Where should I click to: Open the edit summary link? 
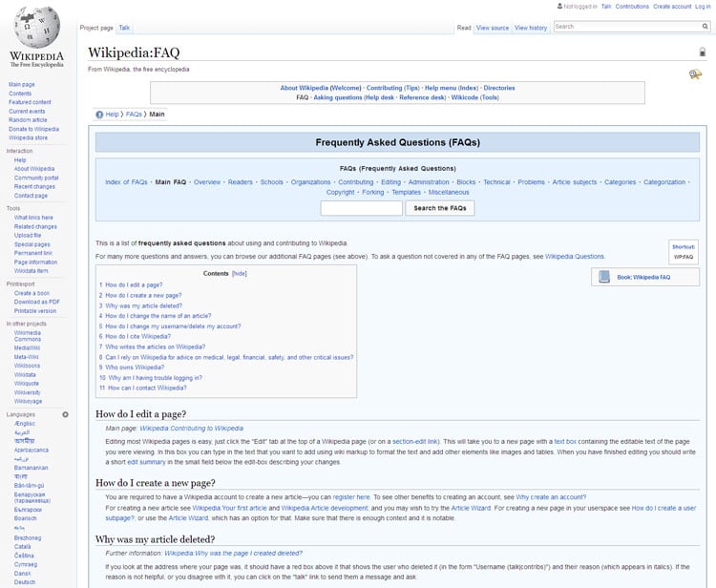146,462
